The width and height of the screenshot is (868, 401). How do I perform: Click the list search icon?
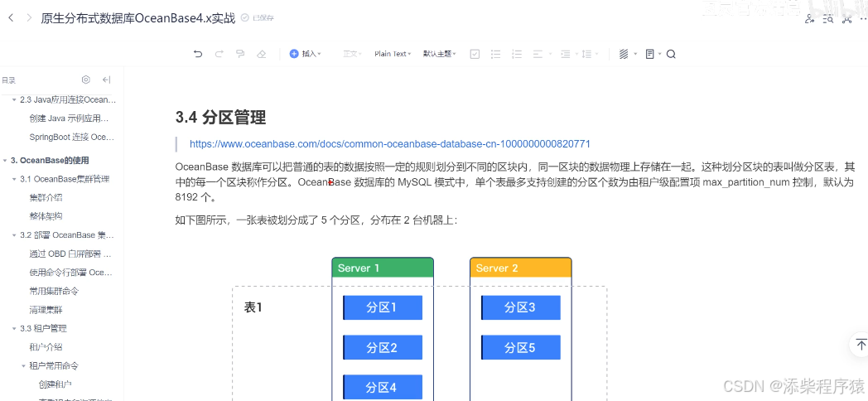pos(829,19)
